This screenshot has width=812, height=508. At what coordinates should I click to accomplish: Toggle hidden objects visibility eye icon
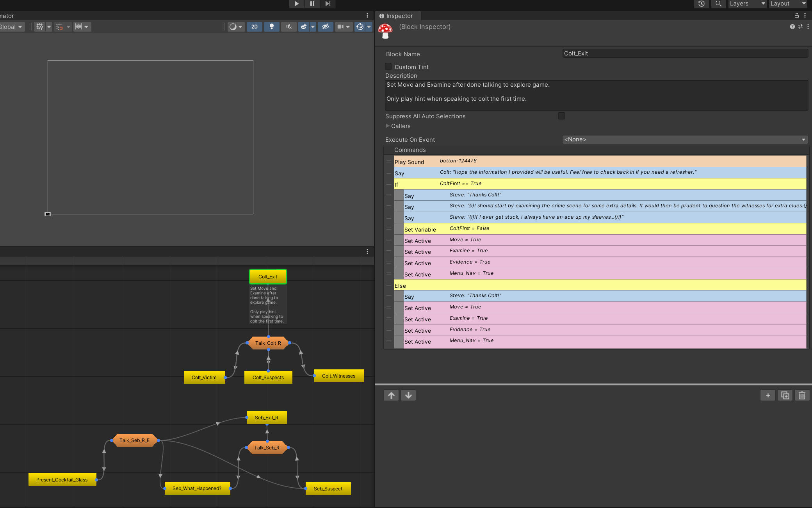click(325, 27)
